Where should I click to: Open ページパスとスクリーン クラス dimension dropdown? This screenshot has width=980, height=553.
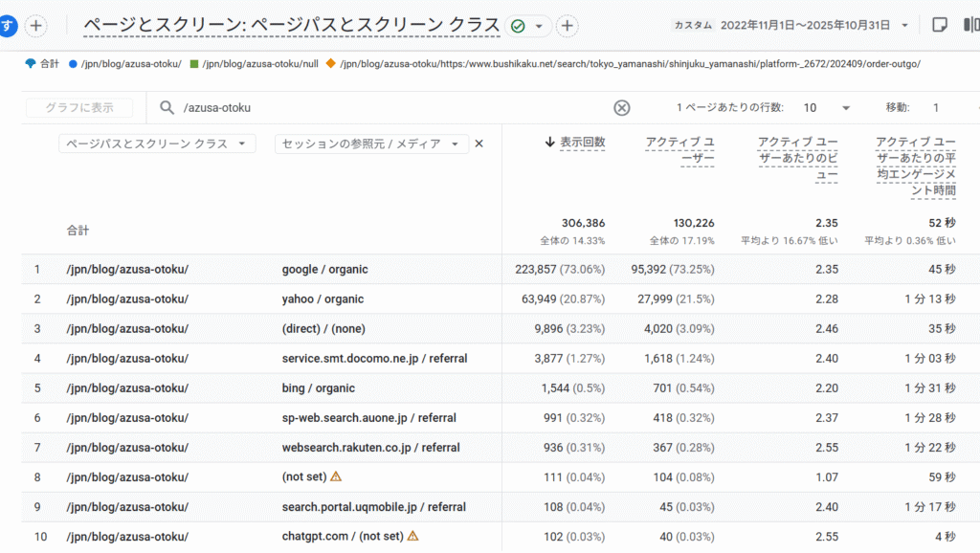pos(157,144)
